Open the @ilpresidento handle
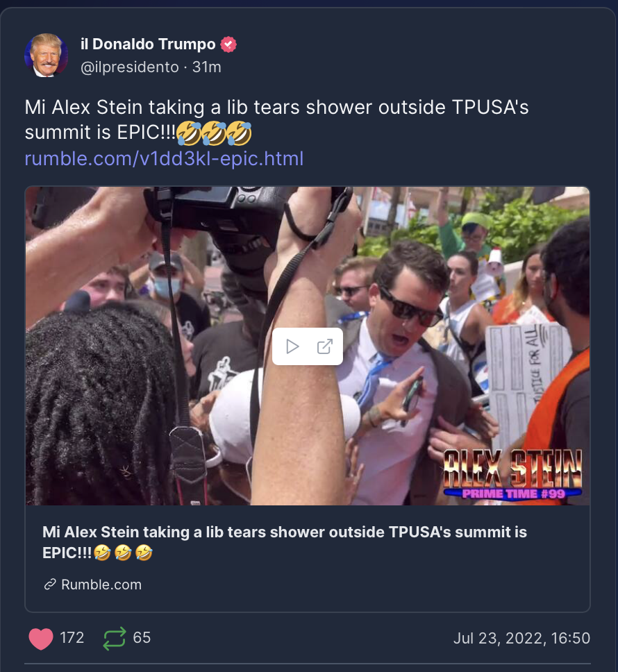The width and height of the screenshot is (618, 672). (129, 67)
